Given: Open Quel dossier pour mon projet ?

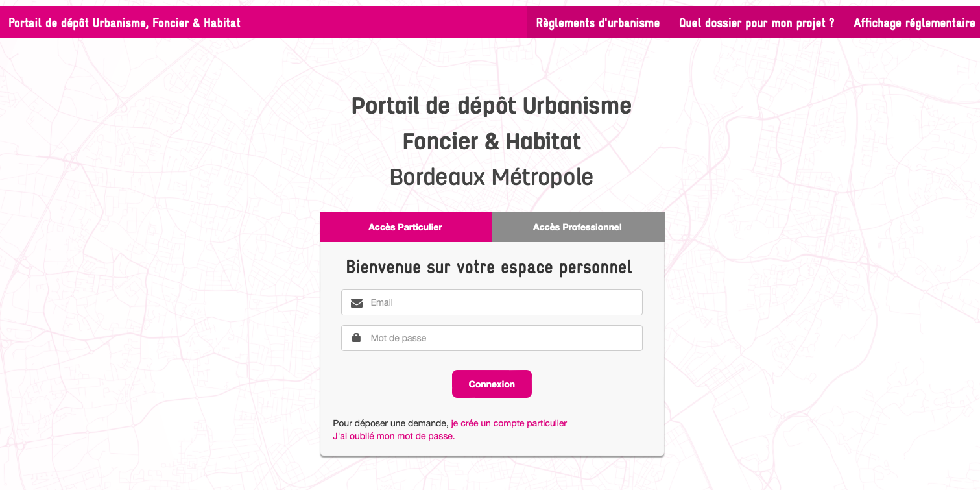Looking at the screenshot, I should (756, 23).
